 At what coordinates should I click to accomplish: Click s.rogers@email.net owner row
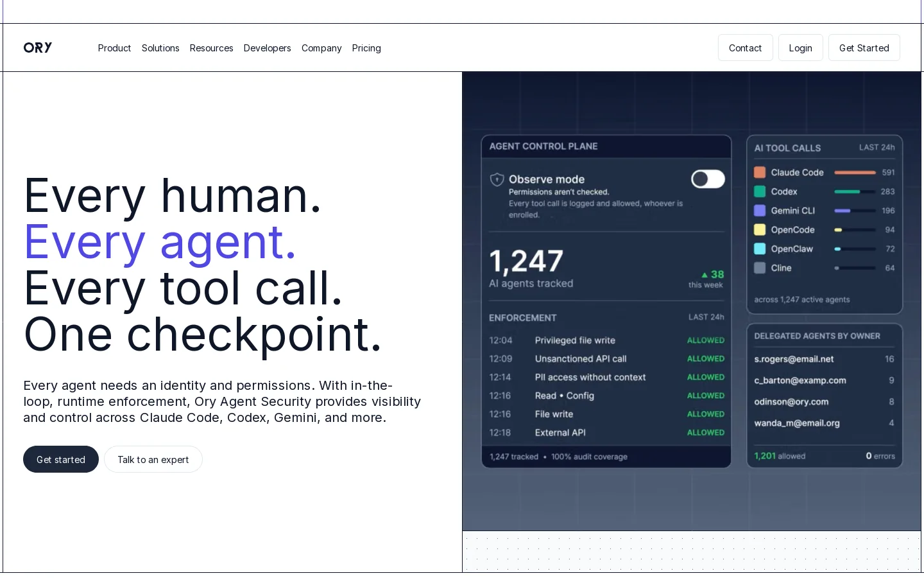tap(825, 359)
